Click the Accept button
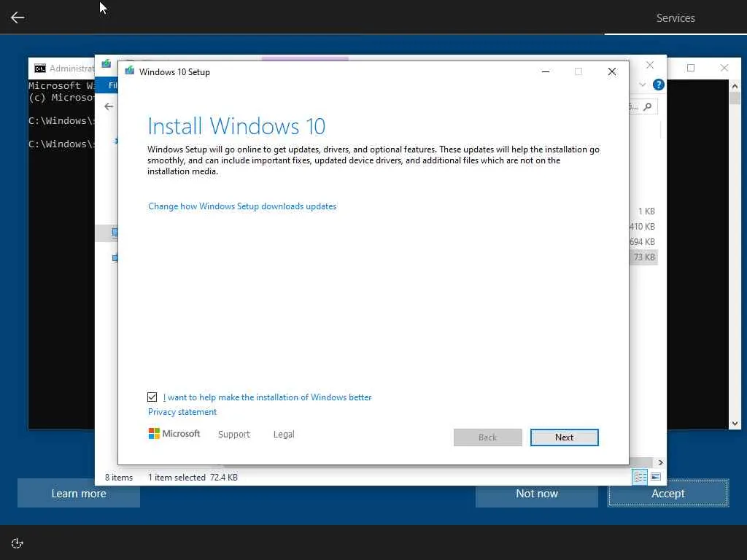 [668, 494]
